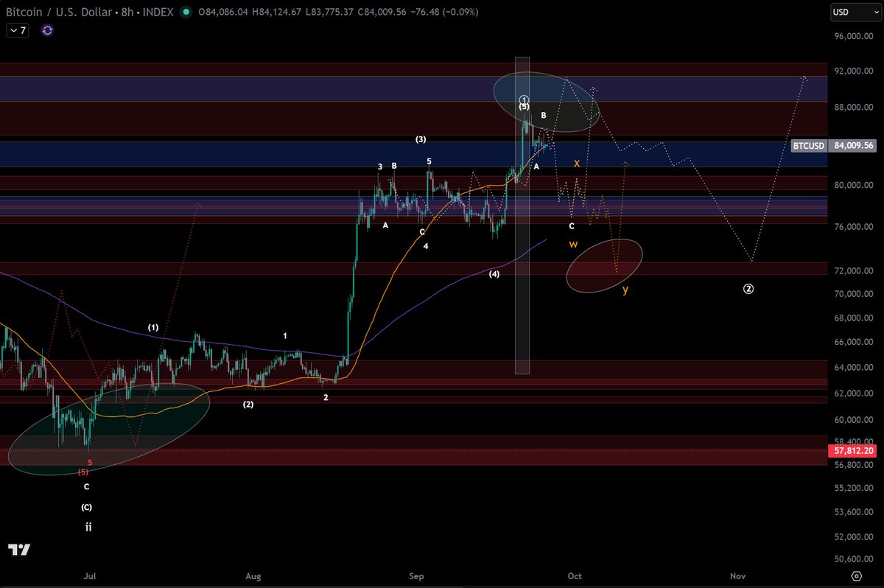Click the 84,009.56 current price label
The image size is (884, 588).
[x=853, y=146]
